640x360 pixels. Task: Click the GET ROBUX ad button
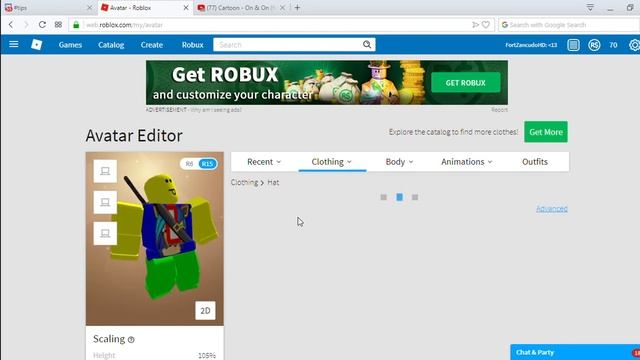pos(466,83)
